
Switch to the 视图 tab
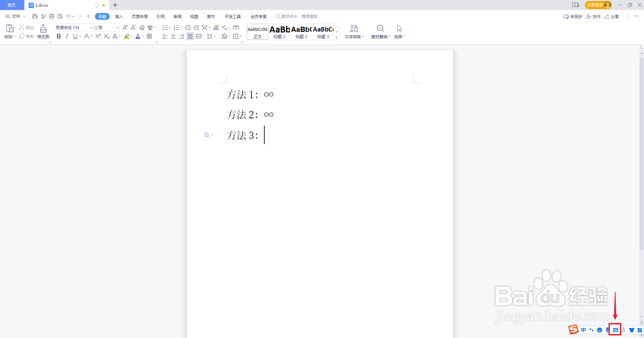click(x=194, y=16)
